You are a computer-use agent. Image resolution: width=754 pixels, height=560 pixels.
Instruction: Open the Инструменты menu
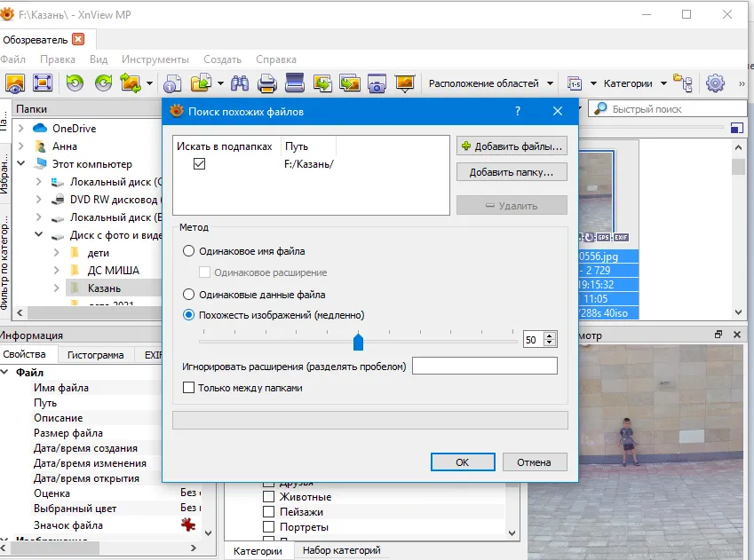coord(155,59)
